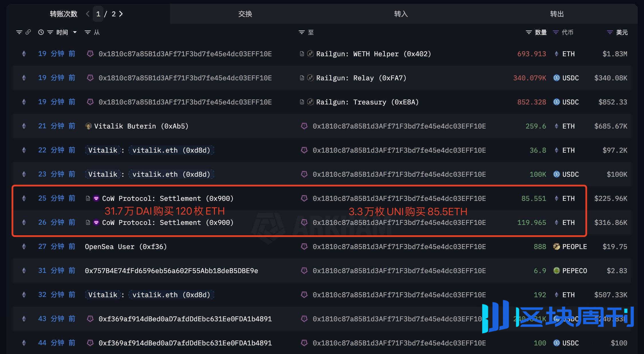
Task: Open the 转出 tab
Action: click(x=557, y=14)
